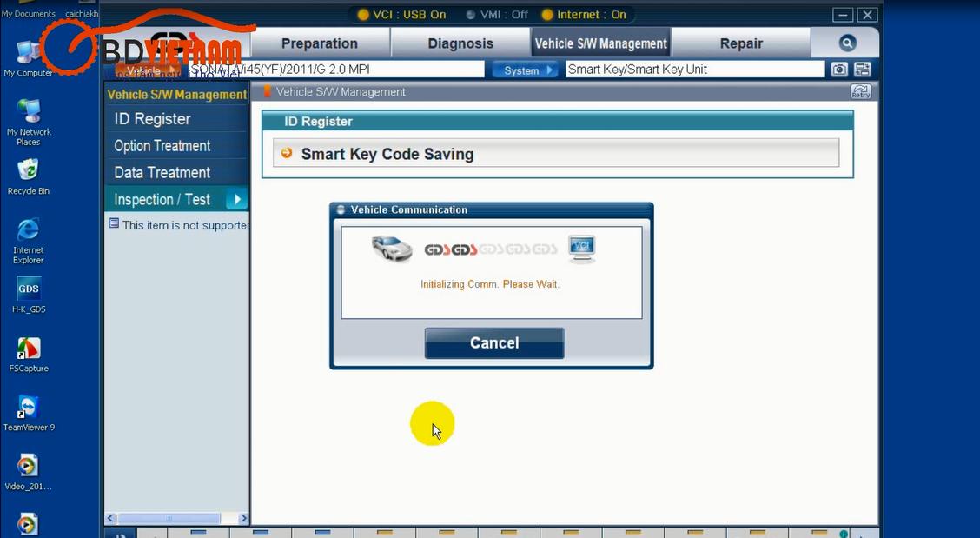Screen dimensions: 980x538
Task: Click the ID Register section header
Action: point(558,122)
